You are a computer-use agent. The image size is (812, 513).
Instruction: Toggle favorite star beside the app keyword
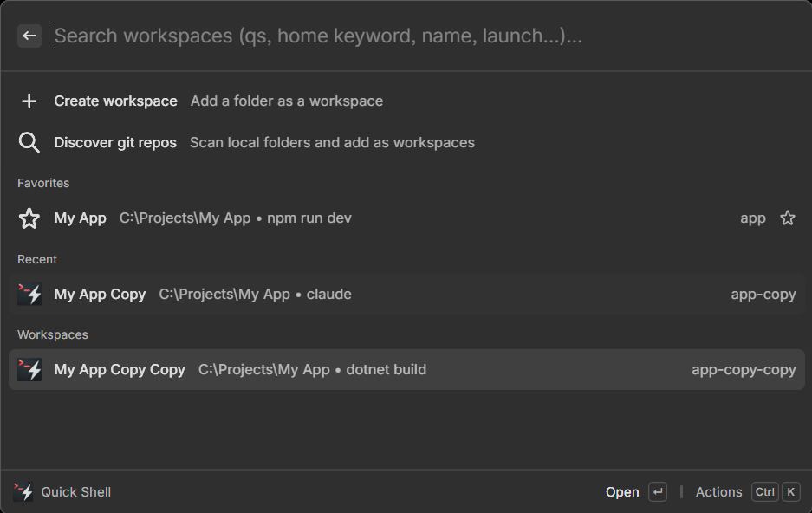tap(788, 218)
